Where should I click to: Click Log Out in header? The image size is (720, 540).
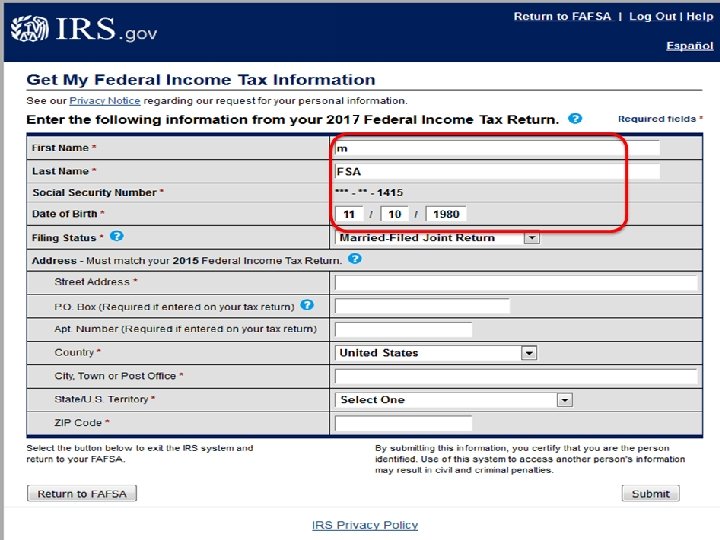point(652,17)
